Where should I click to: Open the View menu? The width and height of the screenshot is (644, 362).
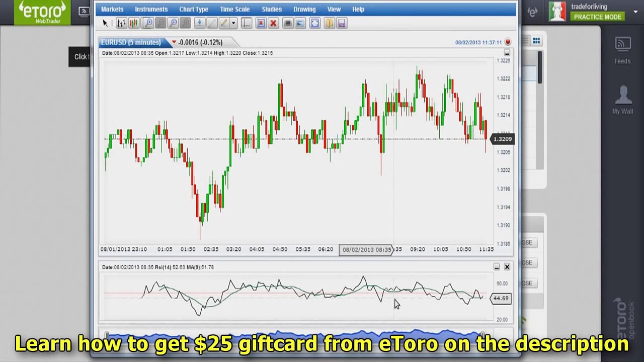point(334,9)
